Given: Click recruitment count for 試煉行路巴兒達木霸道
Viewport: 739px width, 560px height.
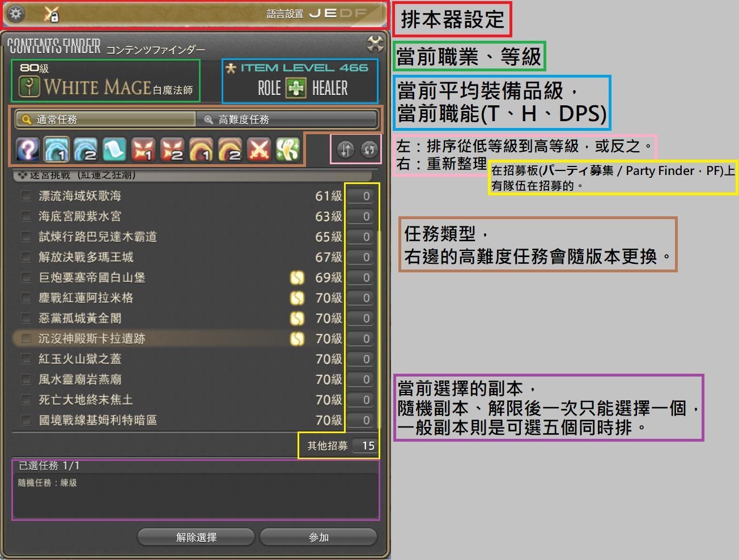Looking at the screenshot, I should [x=360, y=237].
